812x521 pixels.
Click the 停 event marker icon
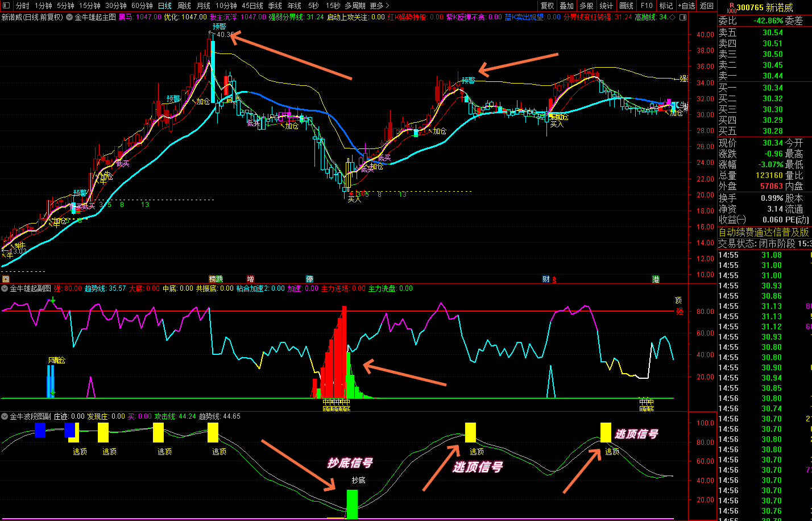pos(309,279)
